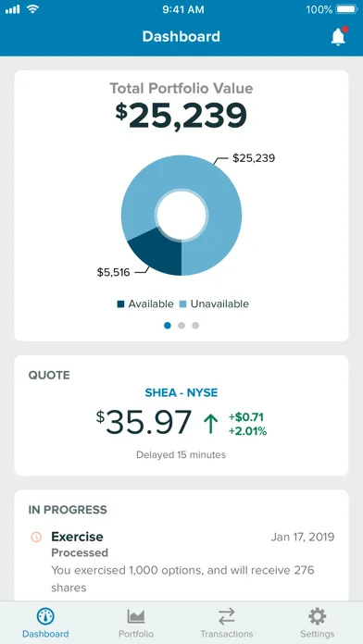Open the Settings gear icon
The image size is (363, 644).
pyautogui.click(x=317, y=616)
